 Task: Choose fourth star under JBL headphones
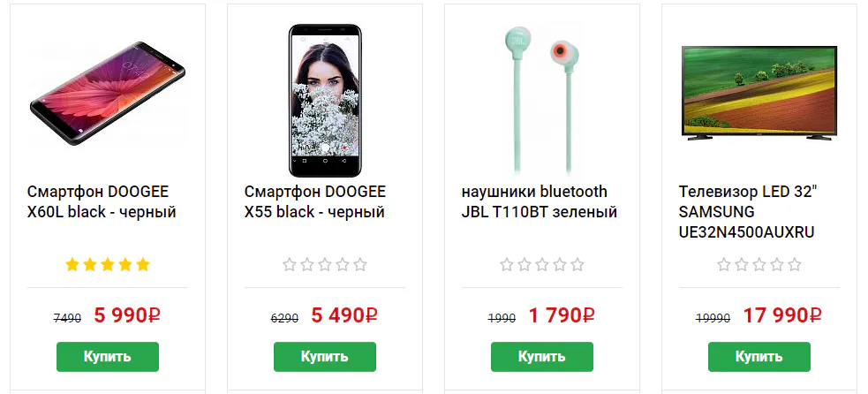pos(560,264)
